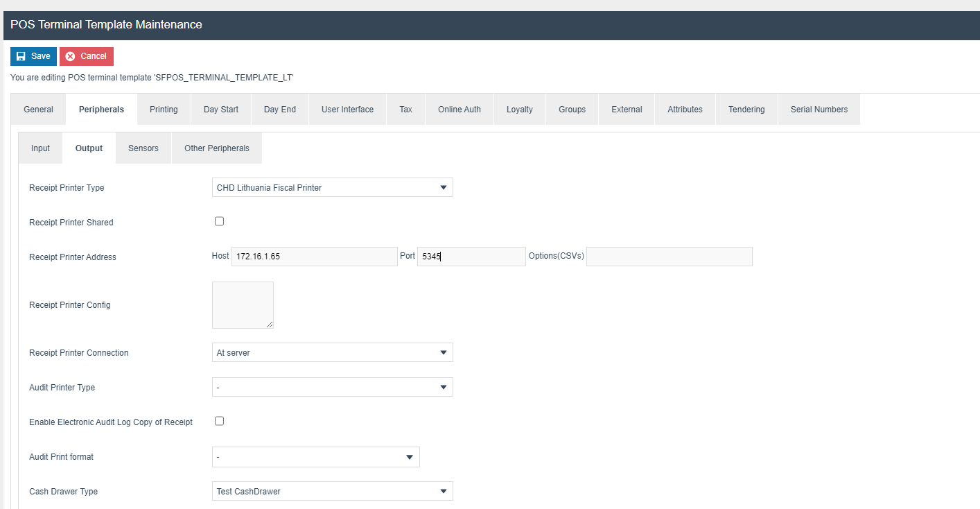
Task: Open Cash Drawer Type dropdown
Action: (x=332, y=492)
